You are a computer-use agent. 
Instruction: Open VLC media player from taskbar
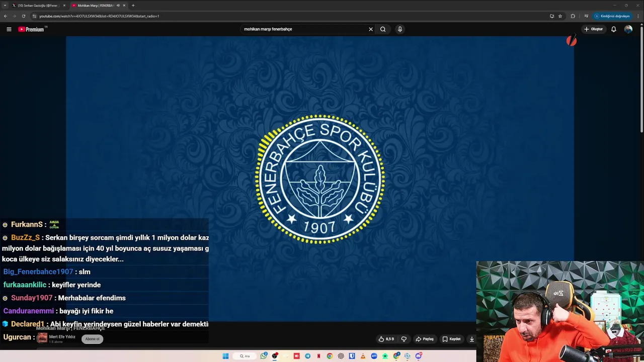(363, 356)
